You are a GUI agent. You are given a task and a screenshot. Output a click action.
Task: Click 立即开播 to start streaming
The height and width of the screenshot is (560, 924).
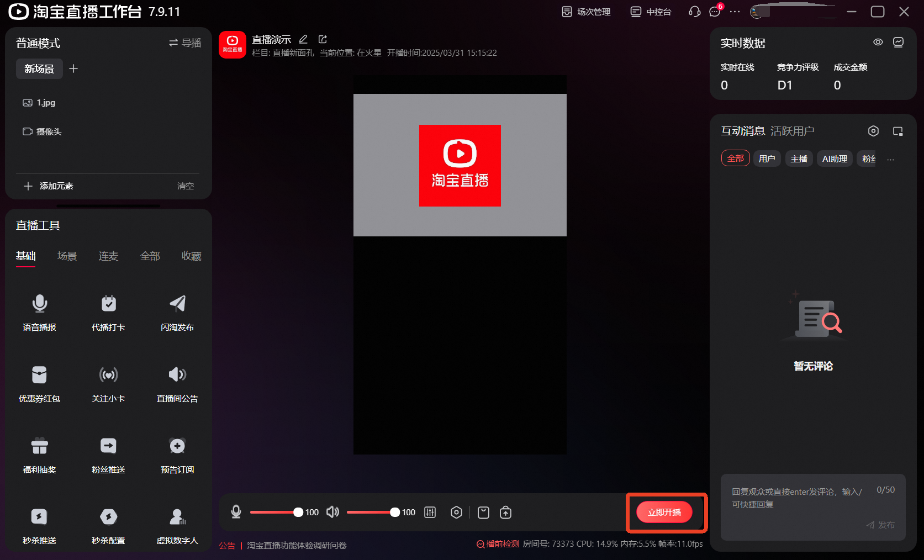coord(664,513)
